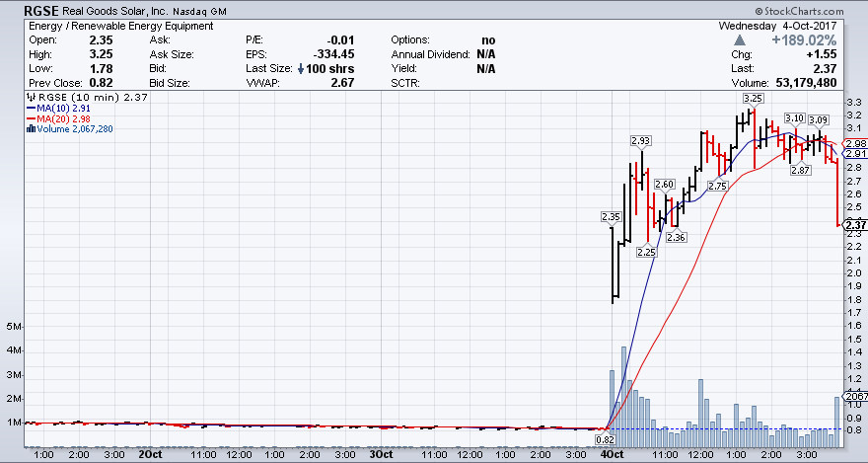Click the 5M label on the volume axis
Viewport: 868px width, 463px height.
tap(14, 327)
